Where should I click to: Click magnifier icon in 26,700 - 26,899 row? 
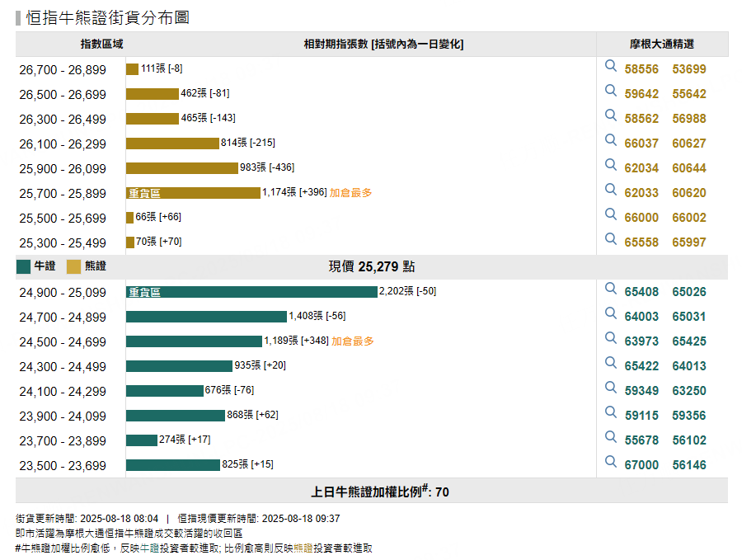point(611,66)
